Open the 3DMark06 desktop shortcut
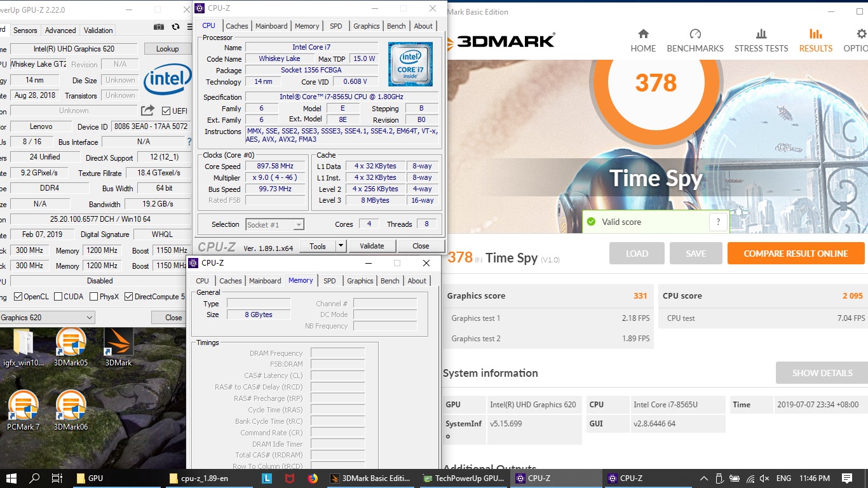Image resolution: width=868 pixels, height=488 pixels. click(71, 411)
